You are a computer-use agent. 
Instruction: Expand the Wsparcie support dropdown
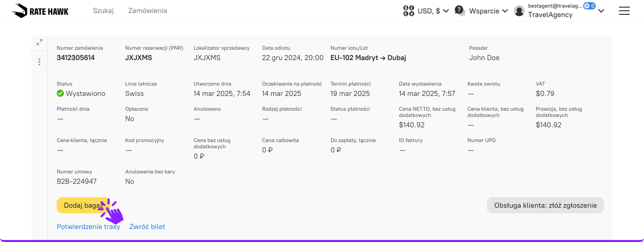[488, 11]
